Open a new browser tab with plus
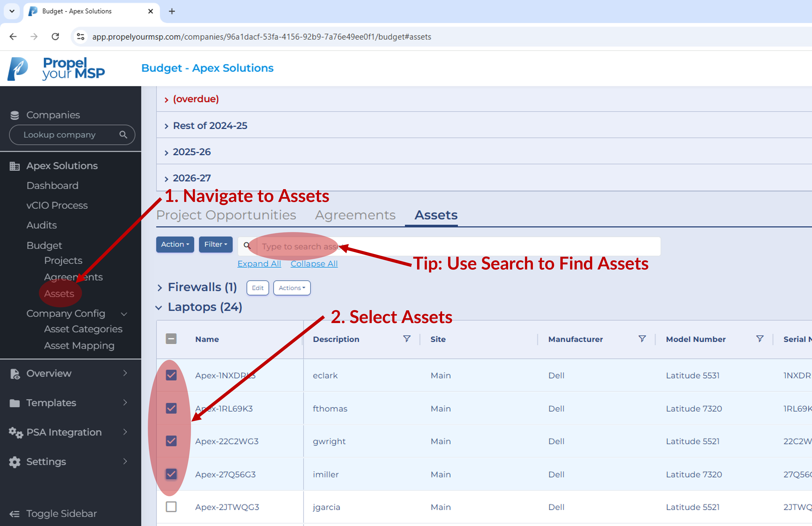 [x=172, y=11]
